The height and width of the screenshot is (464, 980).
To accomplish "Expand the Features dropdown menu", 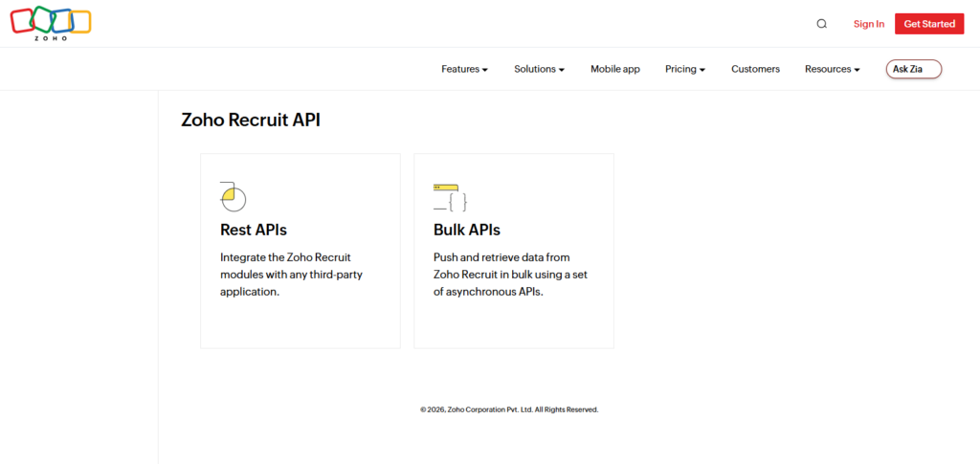I will point(464,69).
